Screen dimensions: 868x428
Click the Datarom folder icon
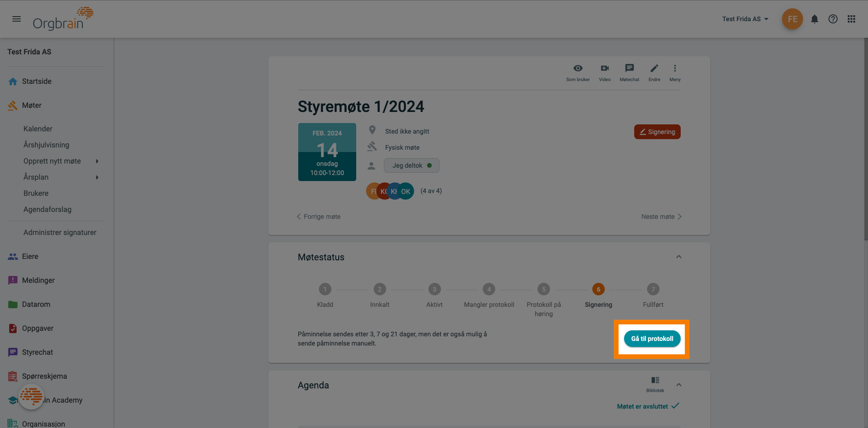[13, 305]
